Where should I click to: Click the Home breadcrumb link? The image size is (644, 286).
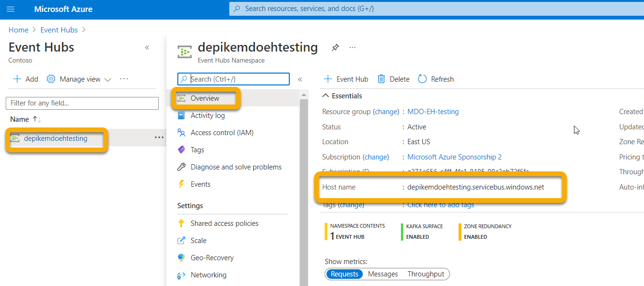[x=19, y=30]
